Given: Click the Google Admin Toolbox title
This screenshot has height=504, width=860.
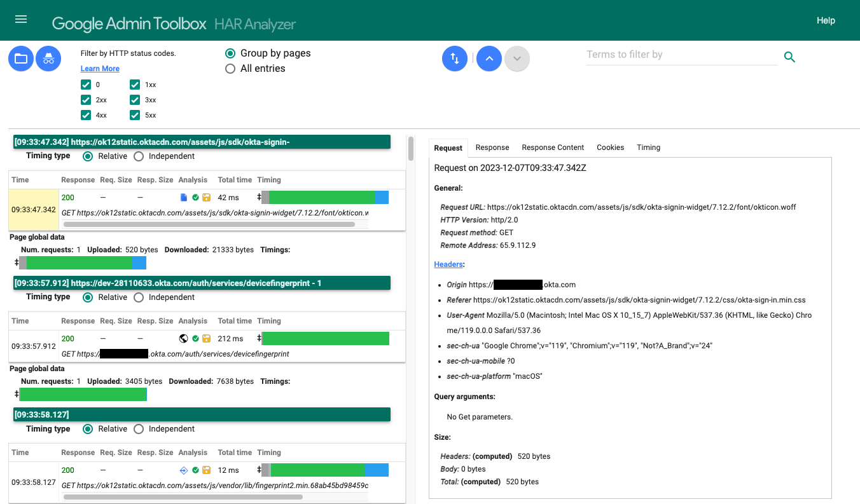Looking at the screenshot, I should 129,24.
